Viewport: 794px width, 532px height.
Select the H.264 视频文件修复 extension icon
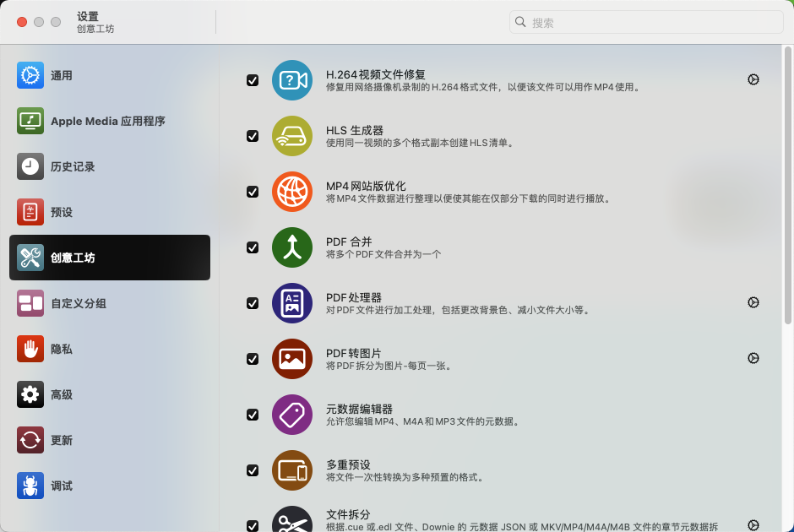coord(292,80)
